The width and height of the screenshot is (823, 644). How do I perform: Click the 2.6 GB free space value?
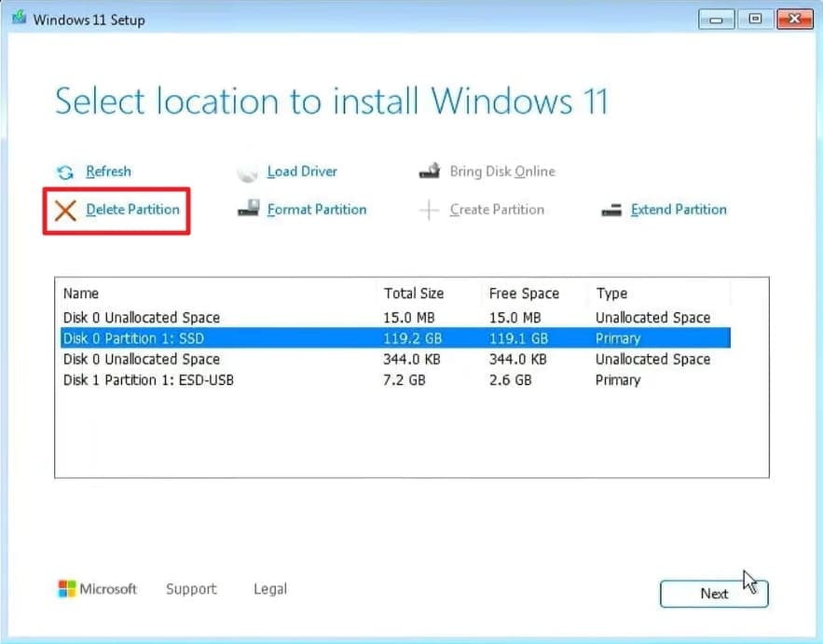tap(510, 380)
